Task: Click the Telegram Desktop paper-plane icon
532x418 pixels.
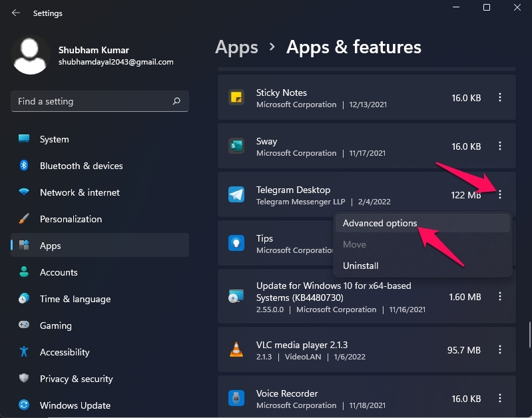Action: click(x=236, y=194)
